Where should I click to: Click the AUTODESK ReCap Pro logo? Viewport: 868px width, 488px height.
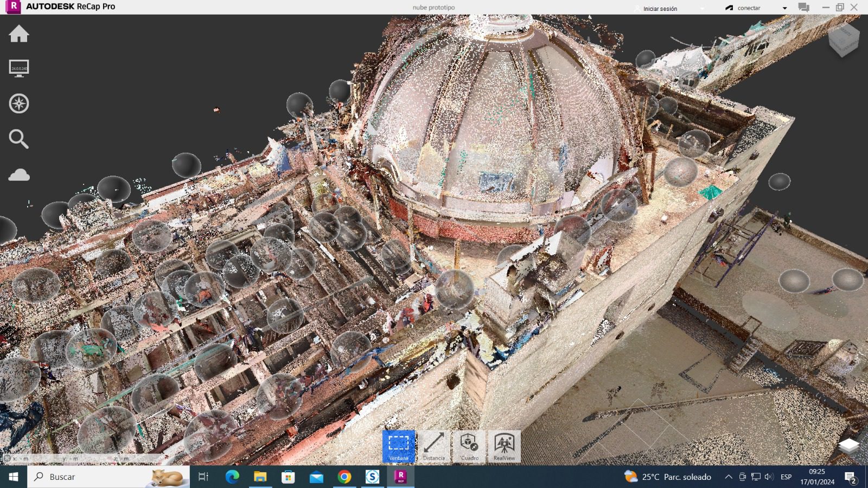point(12,7)
